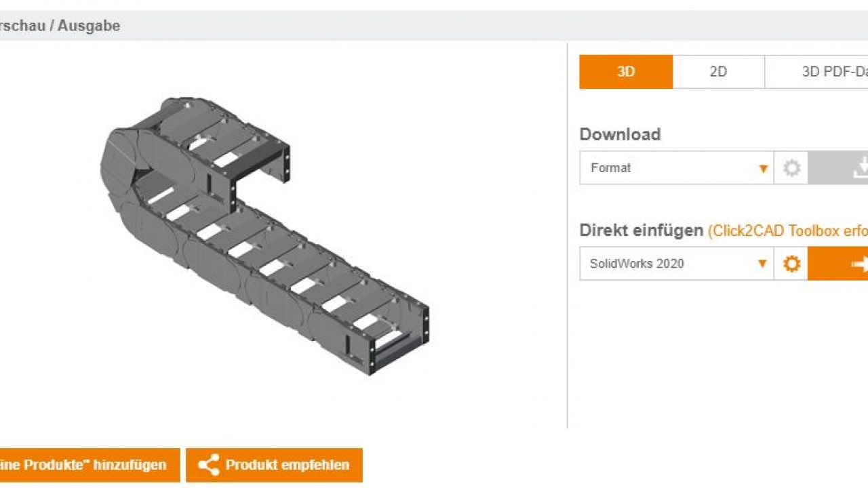Click the grey download file button
868x488 pixels.
click(841, 168)
